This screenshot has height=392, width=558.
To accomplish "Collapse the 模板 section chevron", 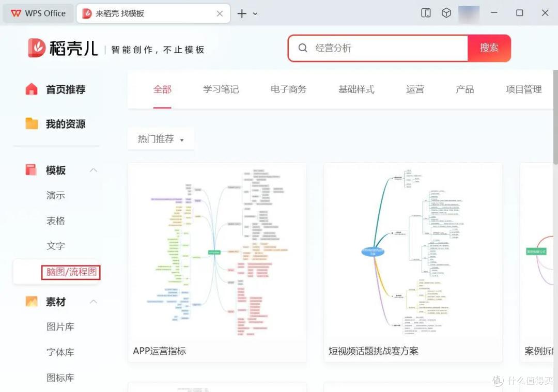I will [93, 170].
